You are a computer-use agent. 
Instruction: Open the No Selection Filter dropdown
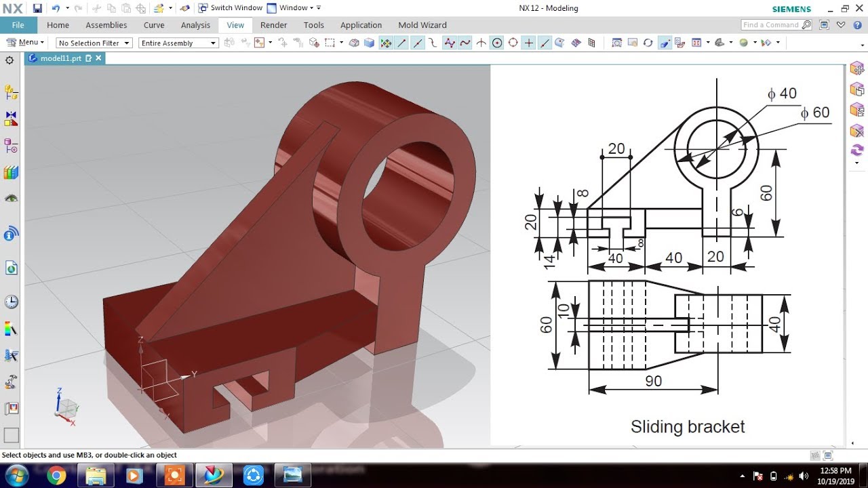94,43
